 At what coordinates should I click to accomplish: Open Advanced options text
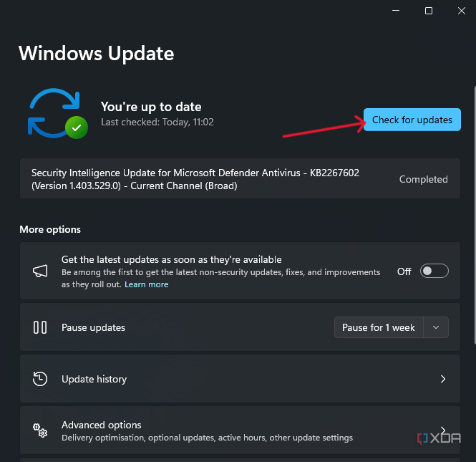(x=102, y=425)
